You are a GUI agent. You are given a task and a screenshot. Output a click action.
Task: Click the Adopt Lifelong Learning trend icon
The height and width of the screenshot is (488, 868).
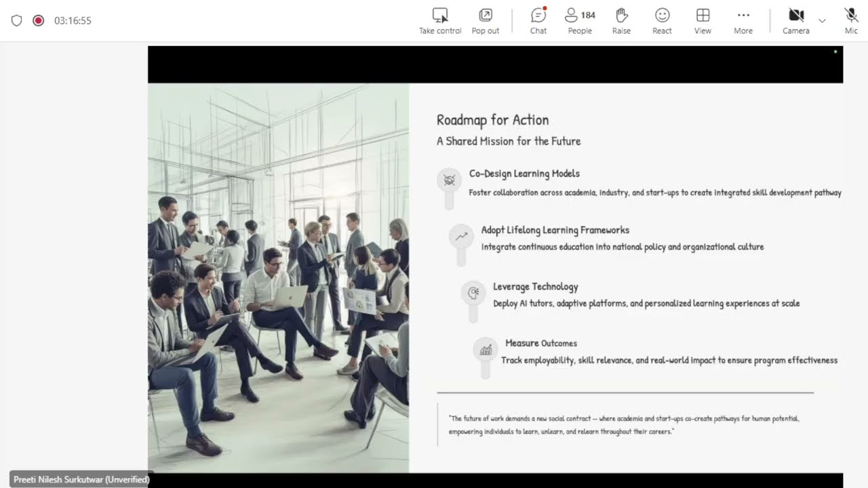[x=461, y=237]
